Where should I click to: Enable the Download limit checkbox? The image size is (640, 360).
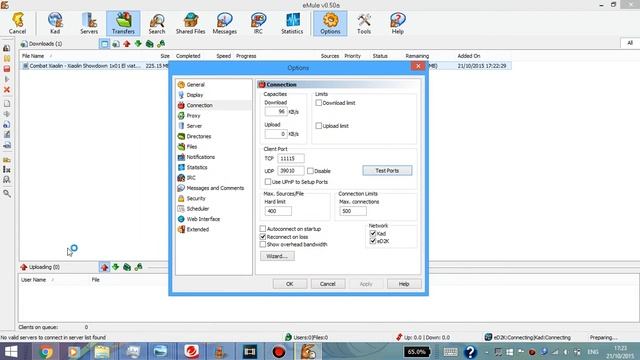pyautogui.click(x=319, y=103)
